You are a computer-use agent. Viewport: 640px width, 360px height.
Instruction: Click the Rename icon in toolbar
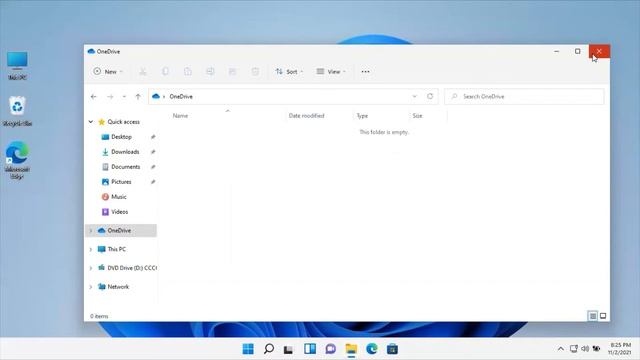(210, 71)
